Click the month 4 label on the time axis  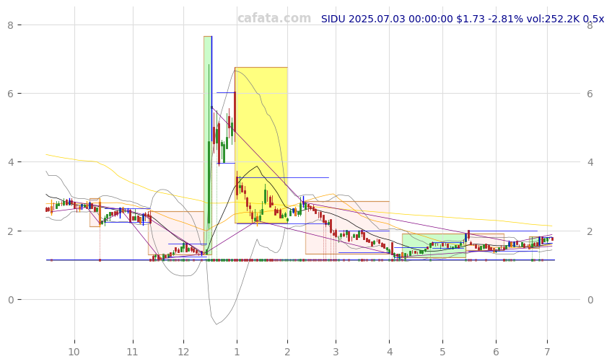390,352
